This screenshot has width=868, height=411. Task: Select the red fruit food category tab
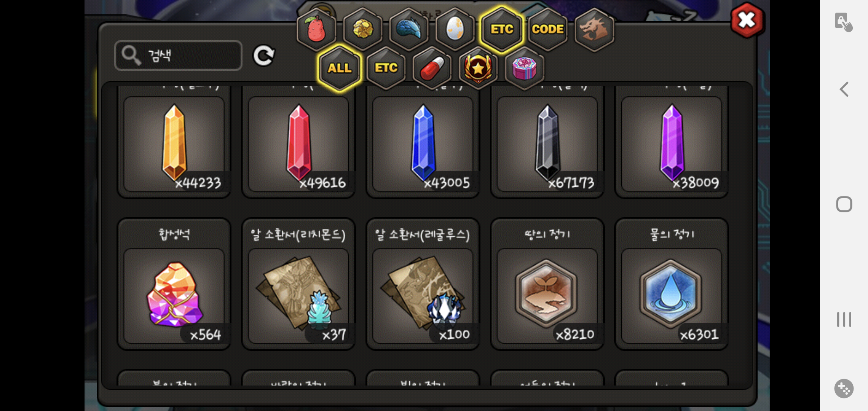point(316,29)
